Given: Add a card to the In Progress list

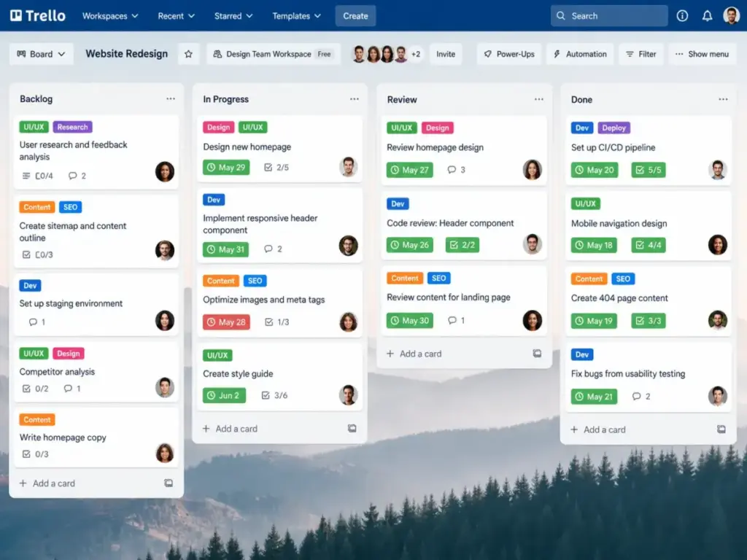Looking at the screenshot, I should [x=230, y=429].
